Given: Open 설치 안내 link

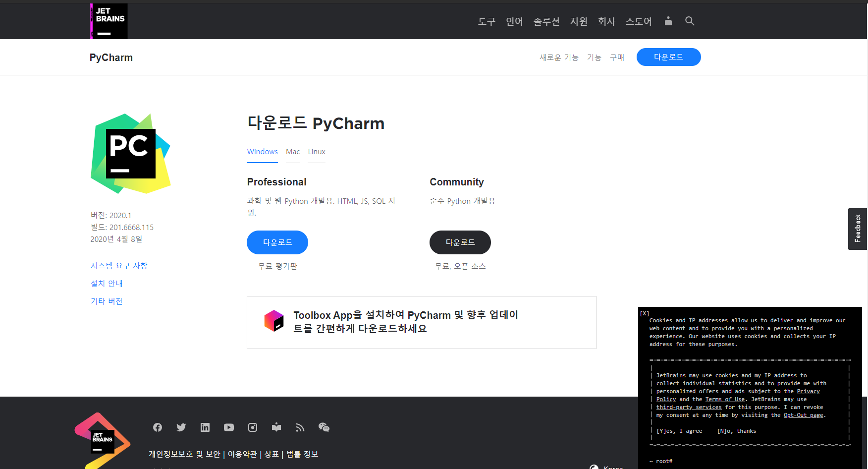Looking at the screenshot, I should 107,284.
